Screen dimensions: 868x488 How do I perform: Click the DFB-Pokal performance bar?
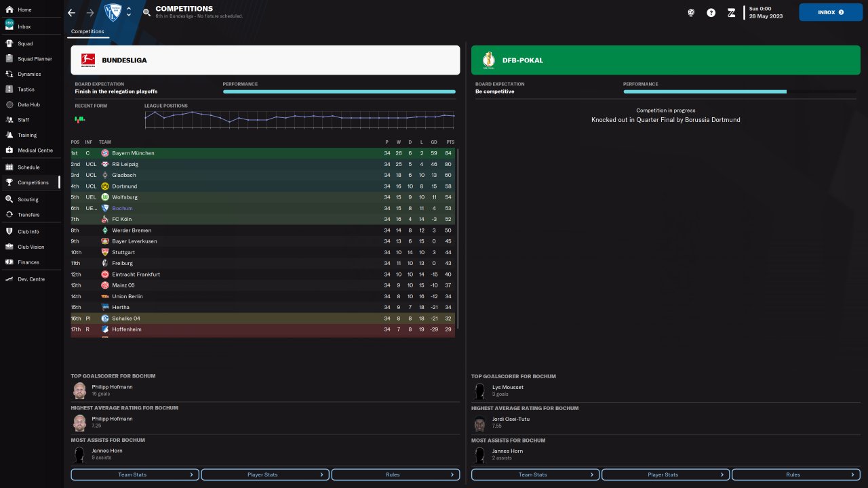pos(740,91)
